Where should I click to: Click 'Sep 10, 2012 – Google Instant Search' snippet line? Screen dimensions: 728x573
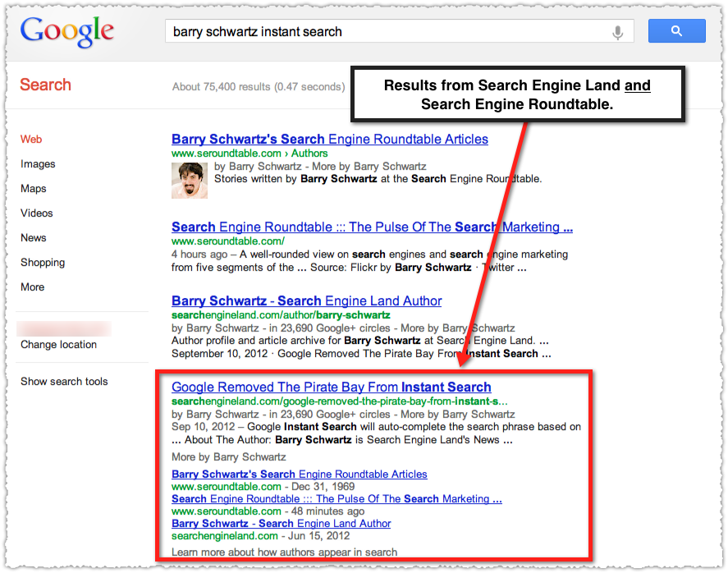tap(376, 427)
